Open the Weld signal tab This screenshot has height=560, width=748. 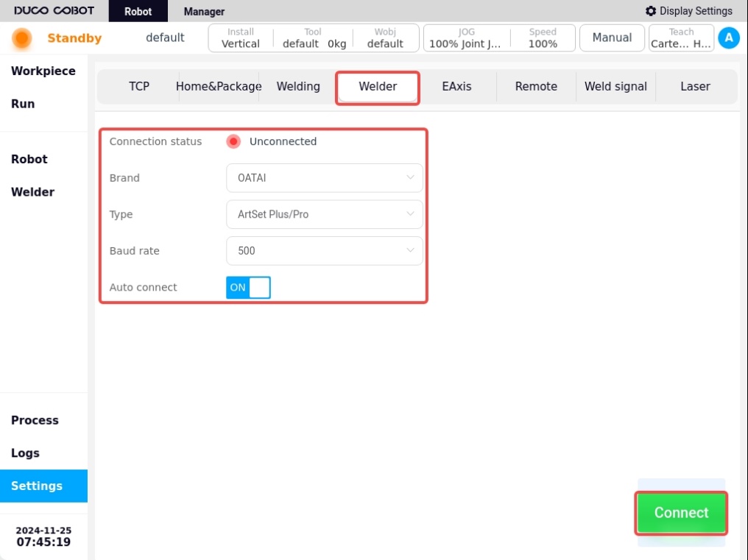(615, 86)
